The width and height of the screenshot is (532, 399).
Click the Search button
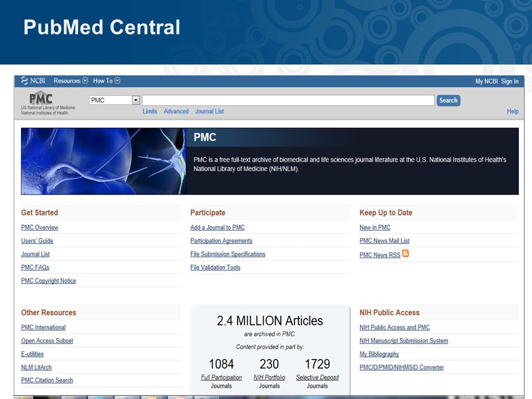coord(448,100)
